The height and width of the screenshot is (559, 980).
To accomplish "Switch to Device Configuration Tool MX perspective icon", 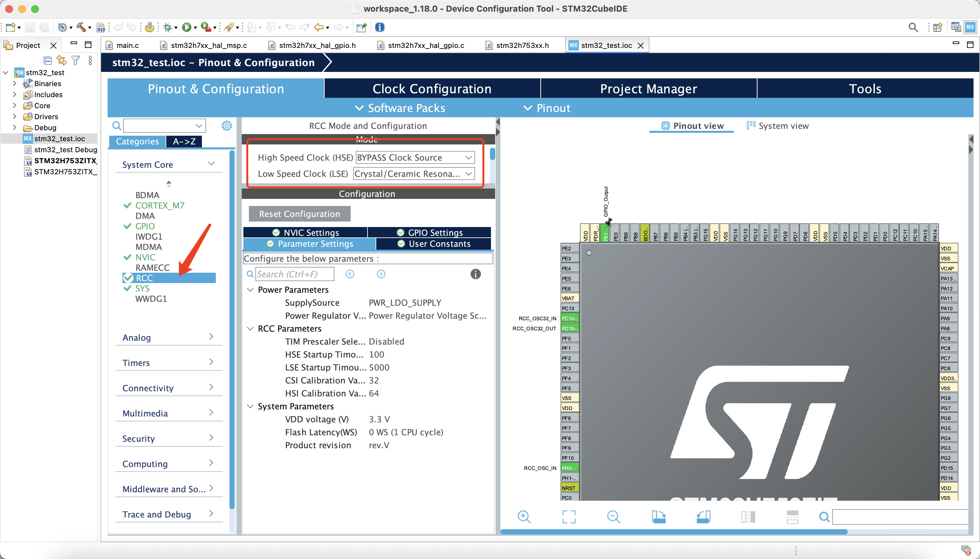I will coord(970,27).
